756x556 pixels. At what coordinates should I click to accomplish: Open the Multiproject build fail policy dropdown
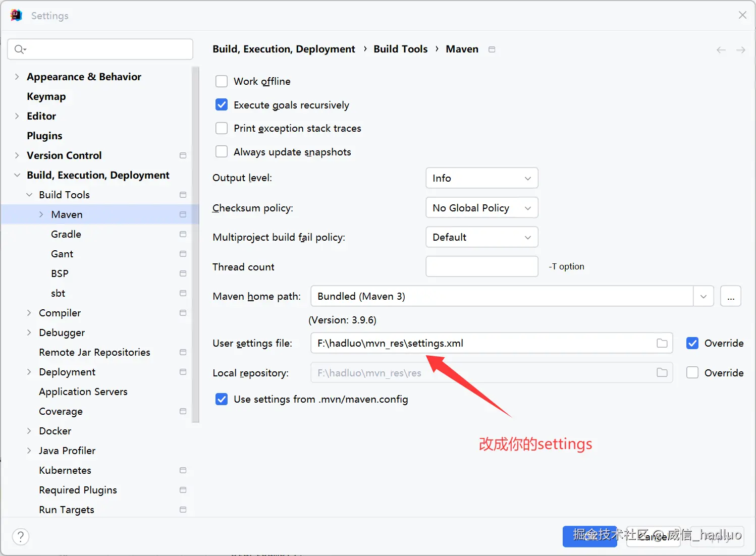coord(482,237)
